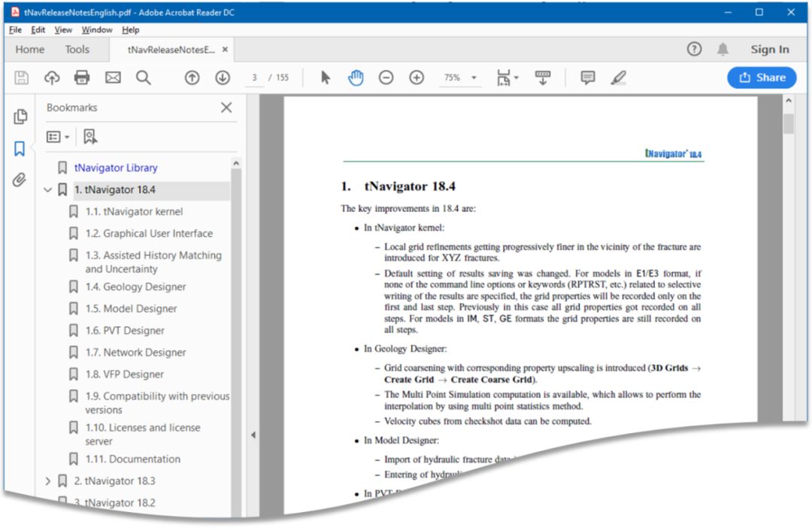The width and height of the screenshot is (812, 530).
Task: Activate the Hand pan tool
Action: tap(356, 77)
